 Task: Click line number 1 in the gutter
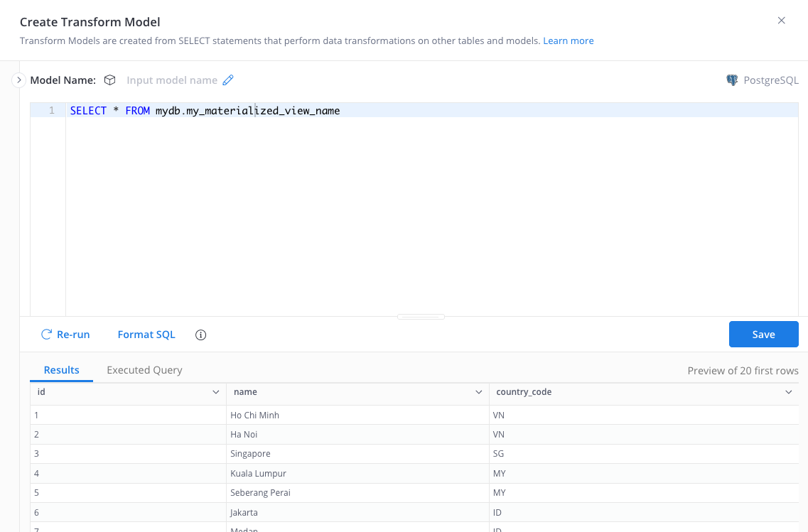click(51, 111)
